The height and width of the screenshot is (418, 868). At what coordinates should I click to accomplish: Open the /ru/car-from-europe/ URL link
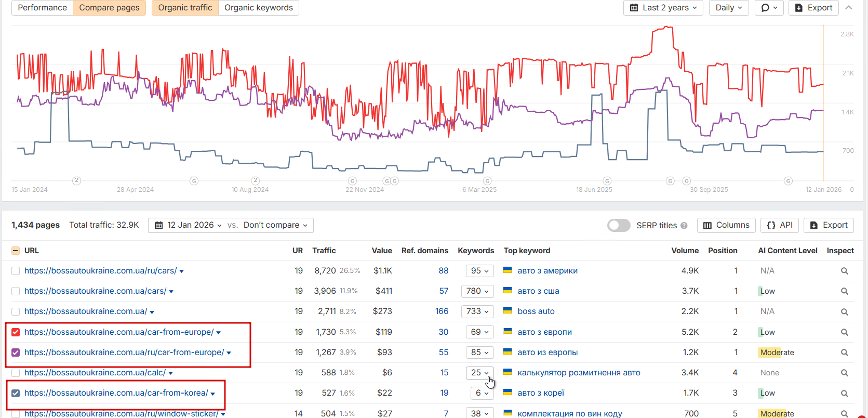click(x=124, y=352)
